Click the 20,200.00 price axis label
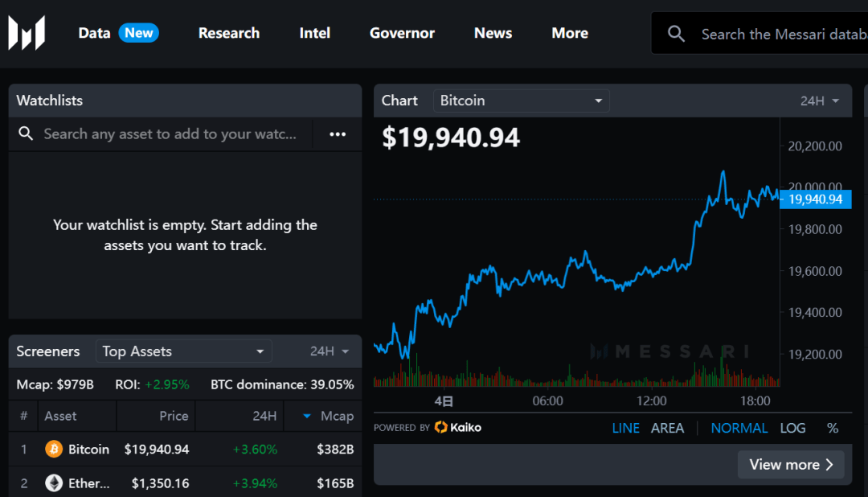The image size is (868, 497). tap(815, 146)
